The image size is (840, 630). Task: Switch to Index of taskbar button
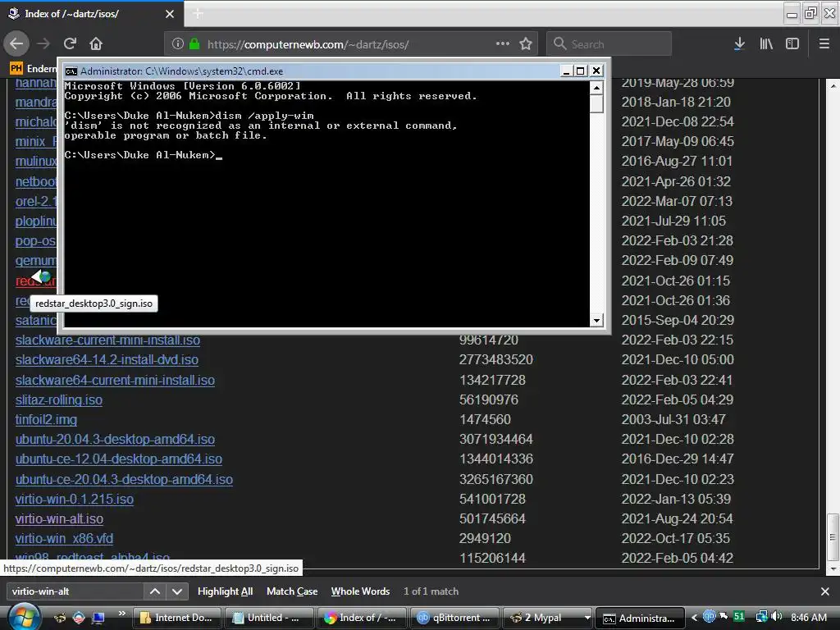(362, 618)
